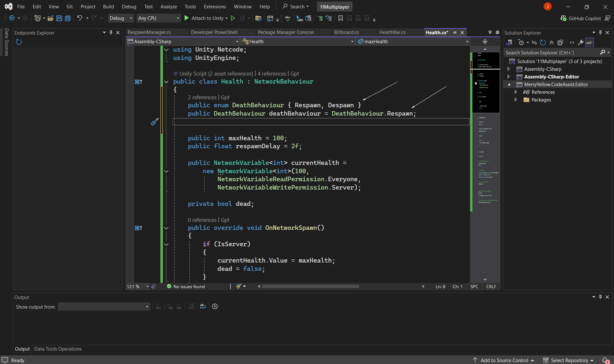
Task: Click the editor horizontal scrollbar thumb
Action: click(x=310, y=287)
